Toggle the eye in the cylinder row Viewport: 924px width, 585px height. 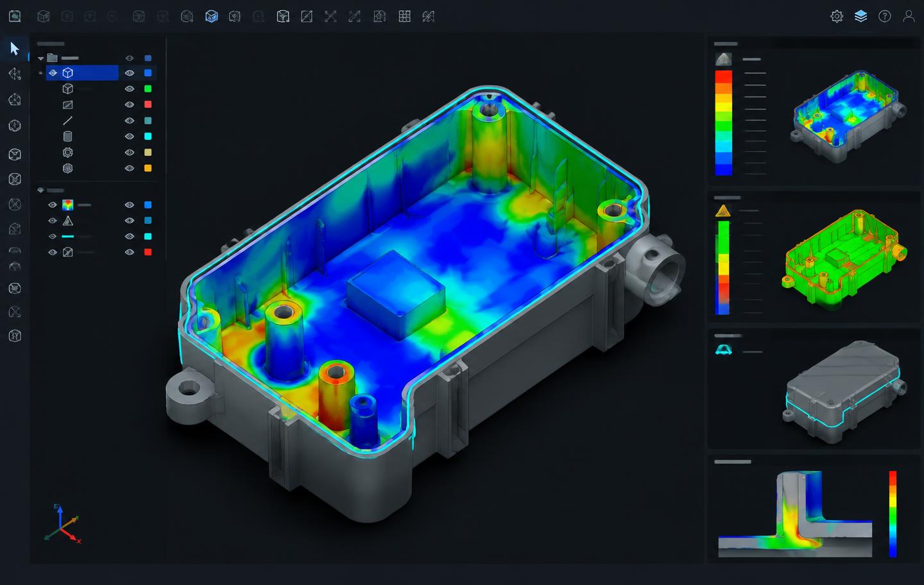point(129,137)
